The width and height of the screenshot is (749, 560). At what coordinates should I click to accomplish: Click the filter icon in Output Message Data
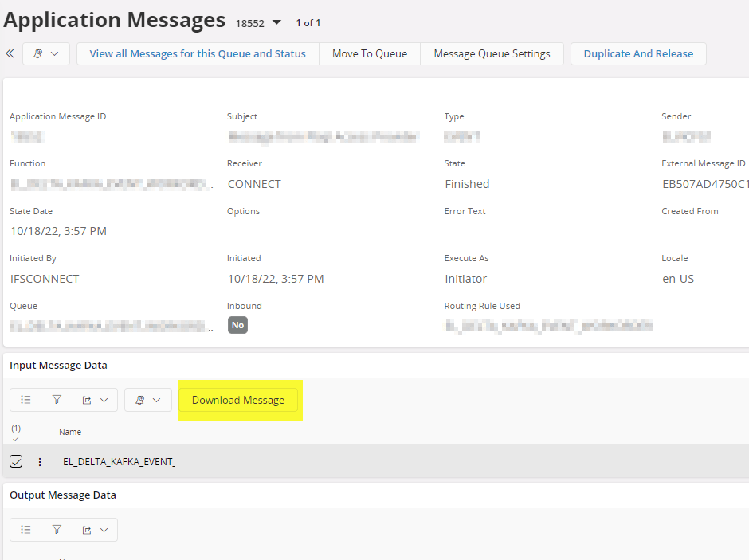pyautogui.click(x=57, y=530)
